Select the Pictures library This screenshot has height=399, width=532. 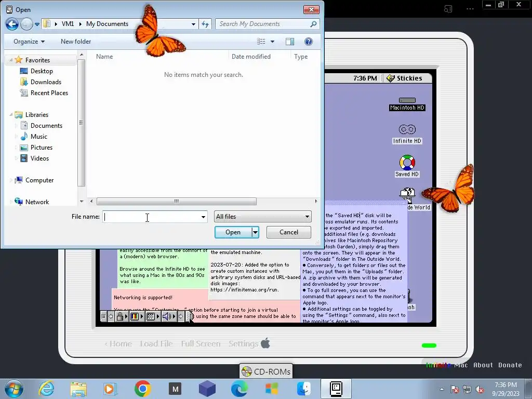pyautogui.click(x=42, y=147)
